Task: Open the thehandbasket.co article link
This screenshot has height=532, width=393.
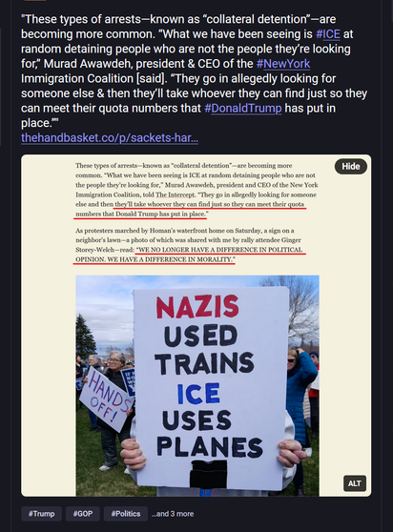Action: click(x=110, y=137)
